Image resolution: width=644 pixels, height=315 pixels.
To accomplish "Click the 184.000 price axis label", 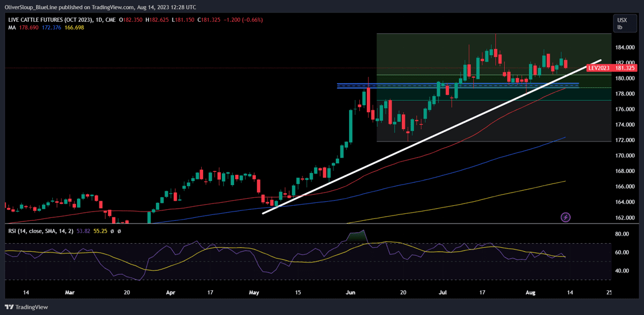I will [624, 48].
